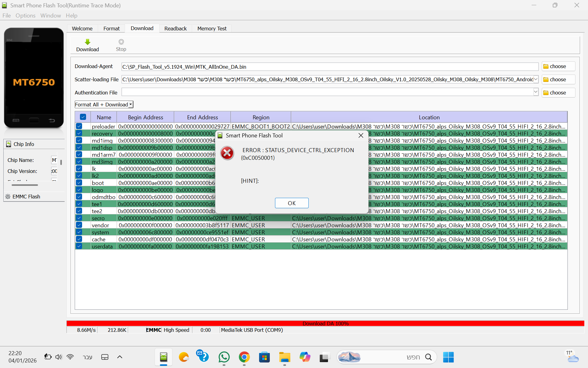Viewport: 588px width, 368px height.
Task: Click choose button for Download-Agent
Action: point(558,67)
